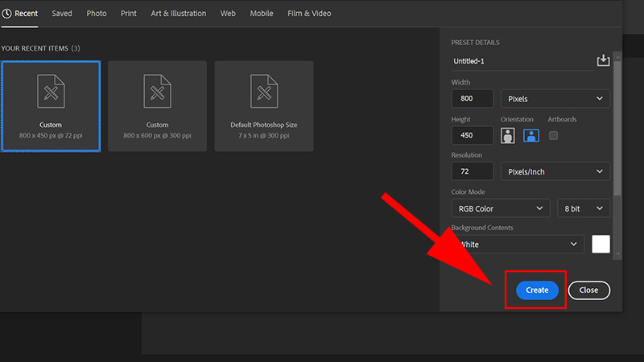The width and height of the screenshot is (644, 362).
Task: Open the Art & Illustration tab
Action: pyautogui.click(x=178, y=14)
